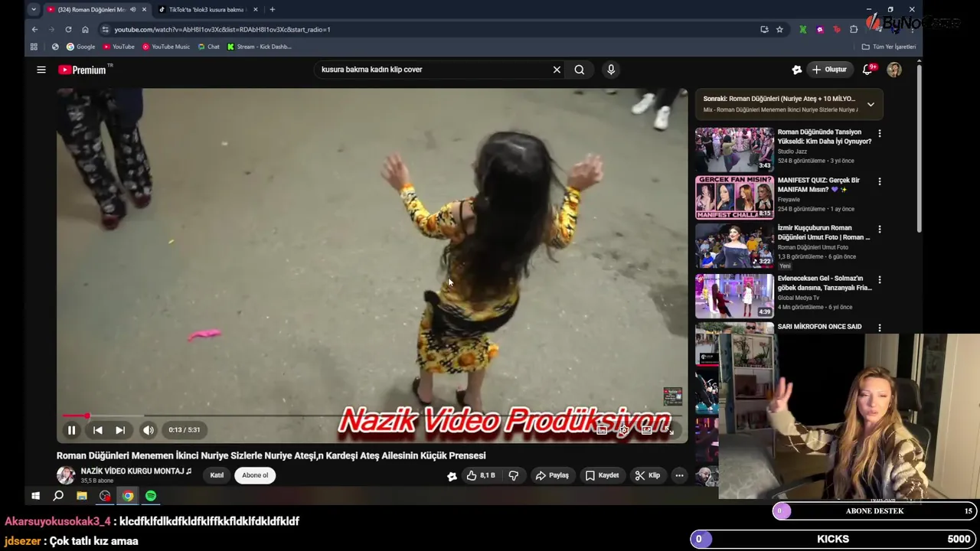Mute the tab using its speaker icon
This screenshot has height=551, width=980.
133,9
